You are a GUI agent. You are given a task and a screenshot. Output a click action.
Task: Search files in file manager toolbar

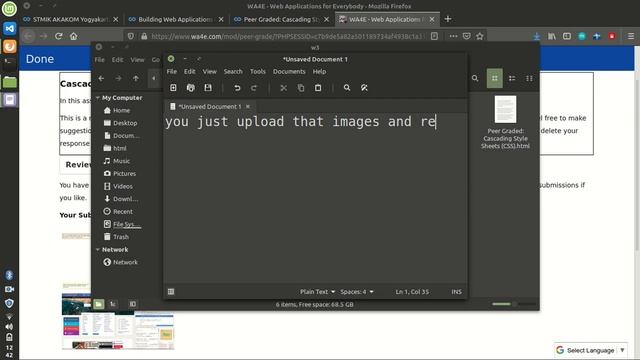[x=475, y=78]
